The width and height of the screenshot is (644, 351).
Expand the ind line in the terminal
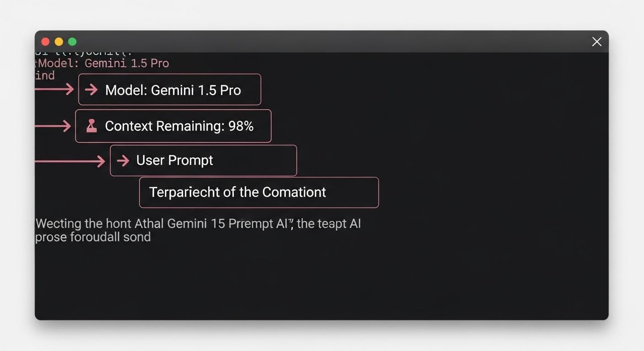coord(44,75)
